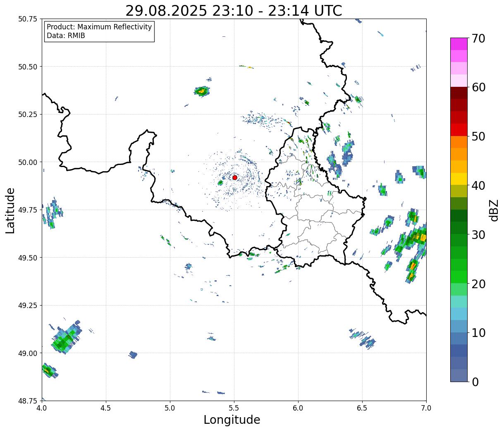Click the bright red 50 dBZ colorbar segment
Image resolution: width=504 pixels, height=430 pixels.
click(459, 129)
